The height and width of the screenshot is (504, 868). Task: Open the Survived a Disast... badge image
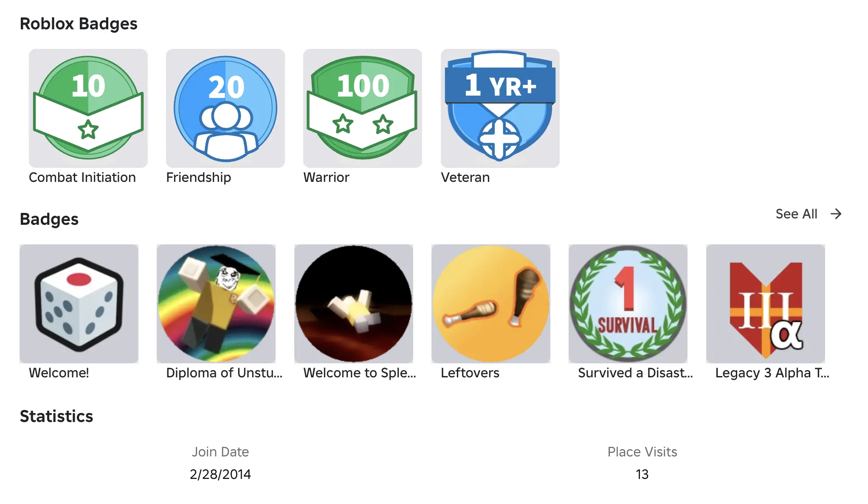point(628,303)
